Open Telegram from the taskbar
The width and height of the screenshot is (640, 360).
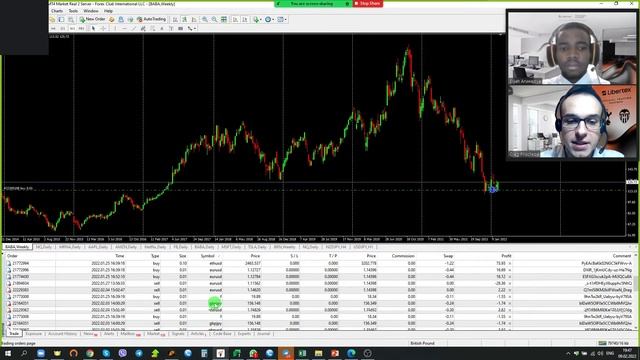pos(139,353)
